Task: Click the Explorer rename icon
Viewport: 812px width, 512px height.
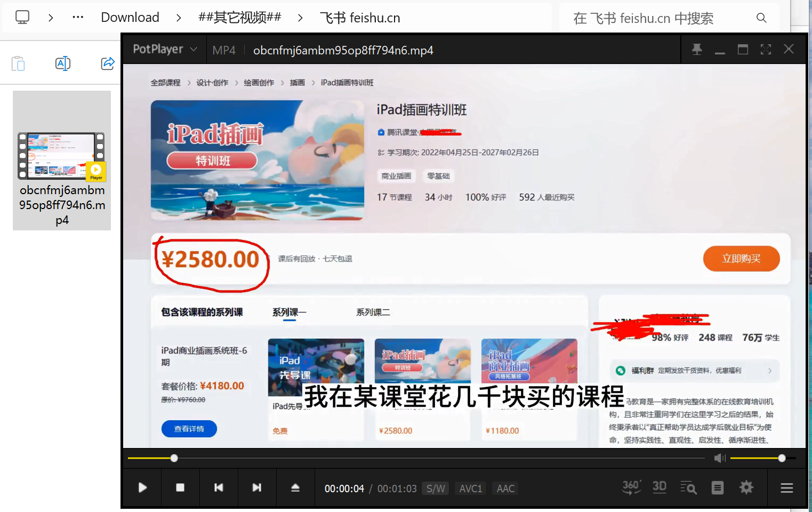Action: pyautogui.click(x=63, y=63)
